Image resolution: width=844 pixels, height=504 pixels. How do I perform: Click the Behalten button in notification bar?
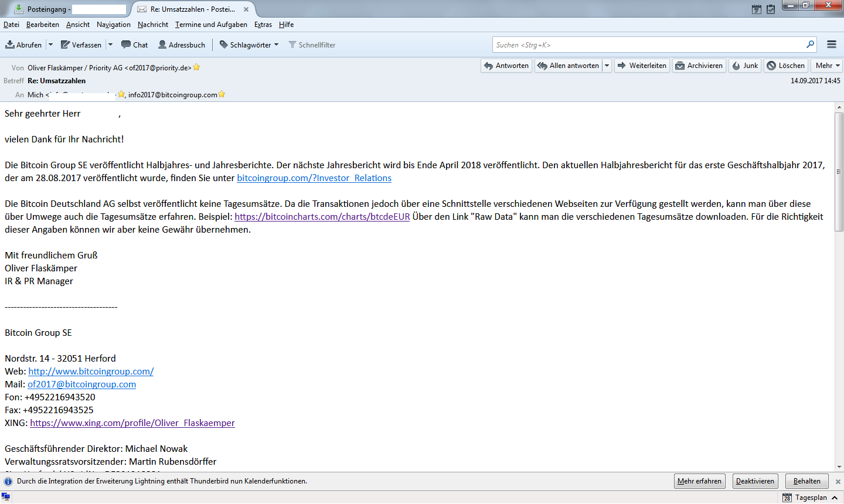pyautogui.click(x=807, y=481)
